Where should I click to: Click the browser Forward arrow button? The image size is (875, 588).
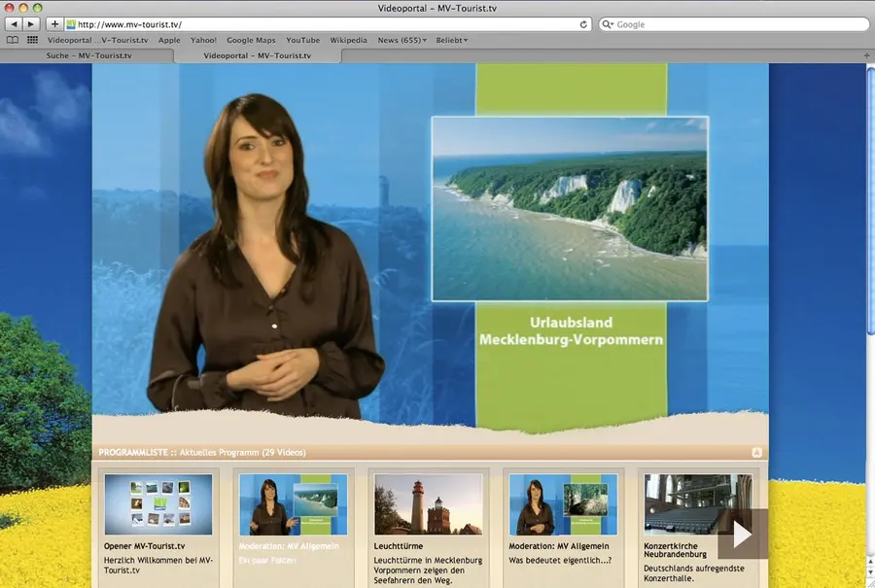(32, 24)
